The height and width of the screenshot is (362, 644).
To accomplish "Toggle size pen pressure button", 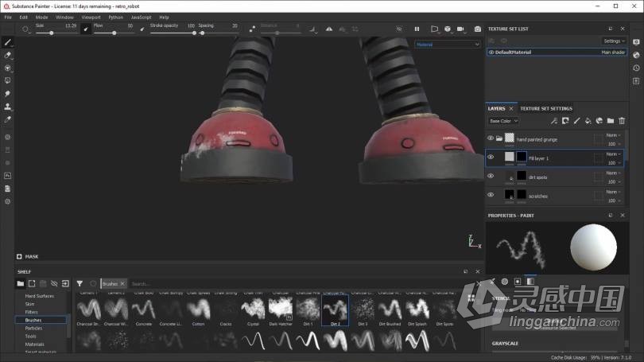I will [x=85, y=29].
